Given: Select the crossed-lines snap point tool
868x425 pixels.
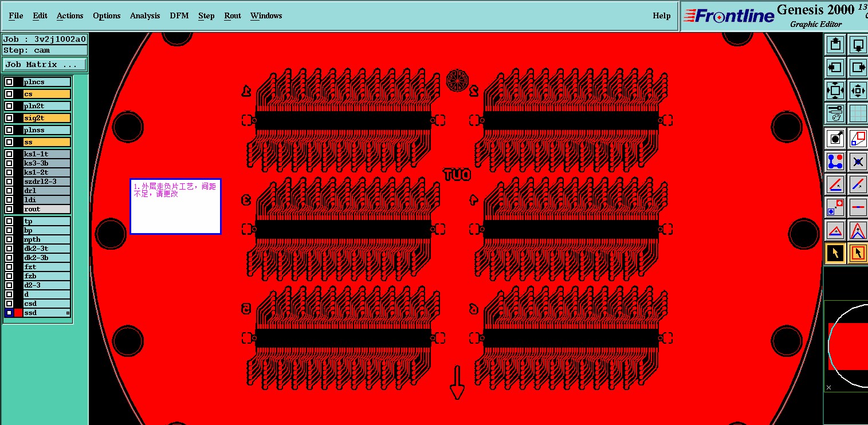Looking at the screenshot, I should point(858,161).
